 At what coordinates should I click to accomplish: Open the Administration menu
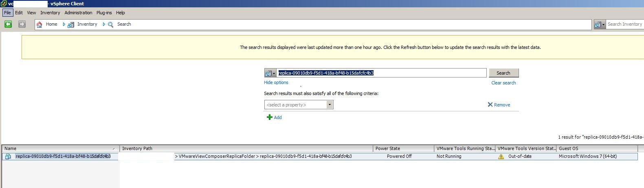(78, 13)
